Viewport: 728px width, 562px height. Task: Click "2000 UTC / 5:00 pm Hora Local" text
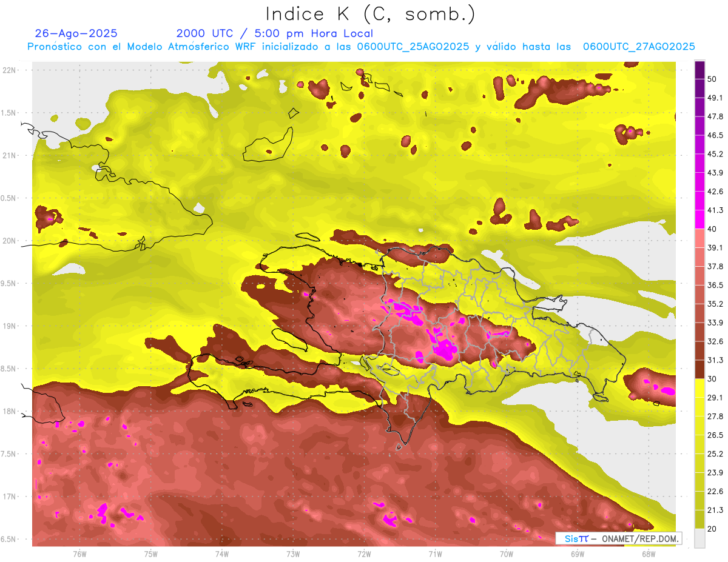pyautogui.click(x=275, y=33)
